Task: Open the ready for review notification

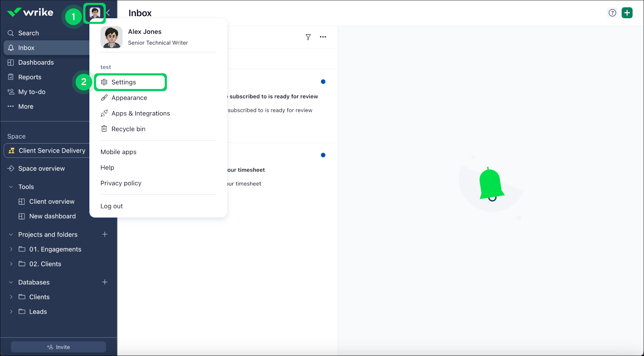Action: (282, 105)
